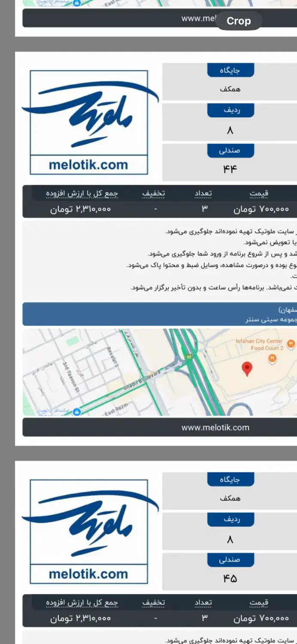
Task: Select seat number ۴۵
Action: [x=230, y=578]
